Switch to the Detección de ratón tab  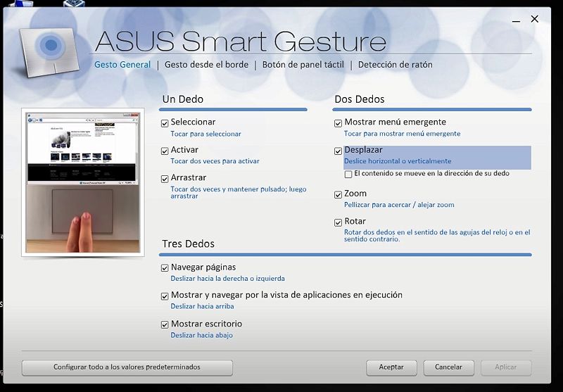[396, 65]
